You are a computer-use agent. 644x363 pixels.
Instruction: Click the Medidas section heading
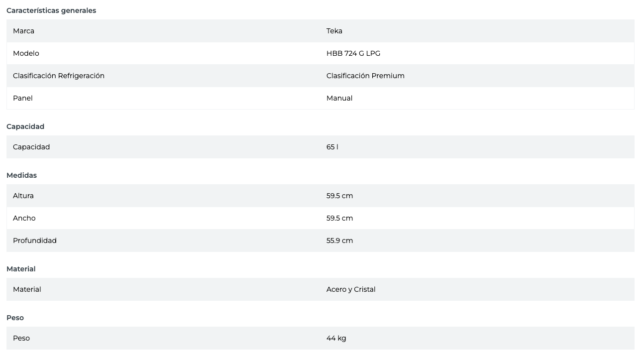click(21, 175)
